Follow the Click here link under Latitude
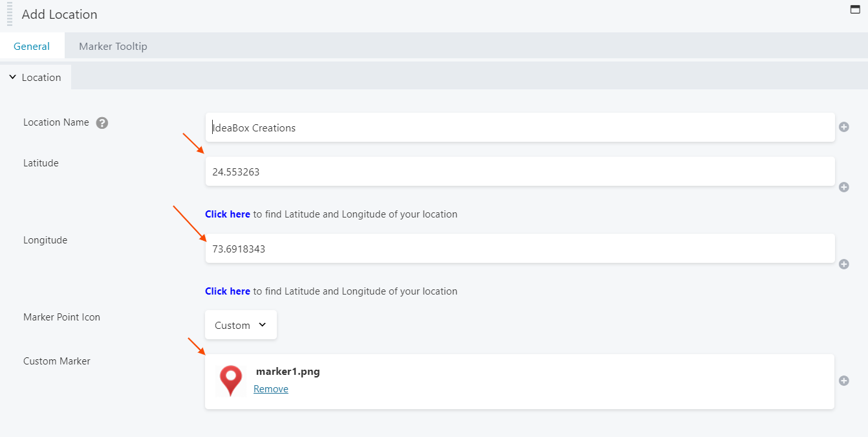Screen dimensions: 868x437 tap(228, 214)
